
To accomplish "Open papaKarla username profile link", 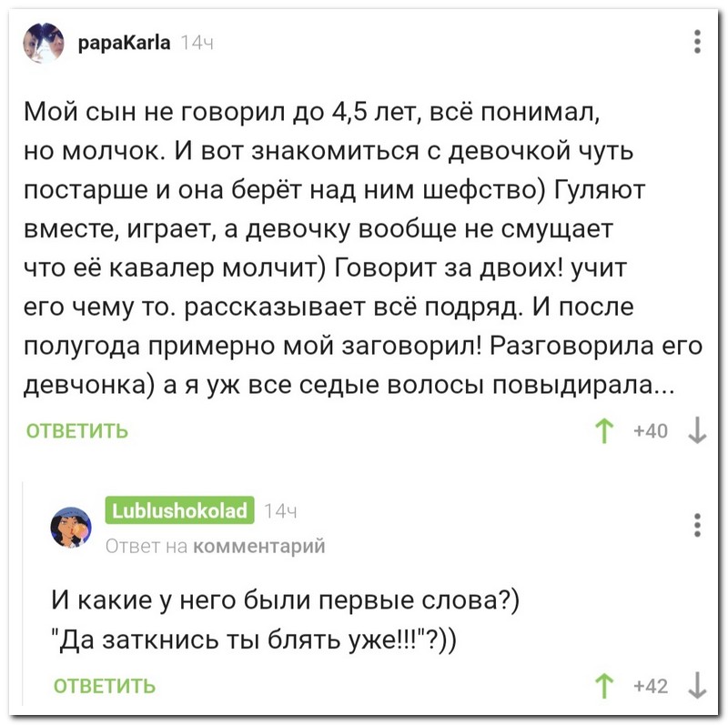I will [x=124, y=43].
